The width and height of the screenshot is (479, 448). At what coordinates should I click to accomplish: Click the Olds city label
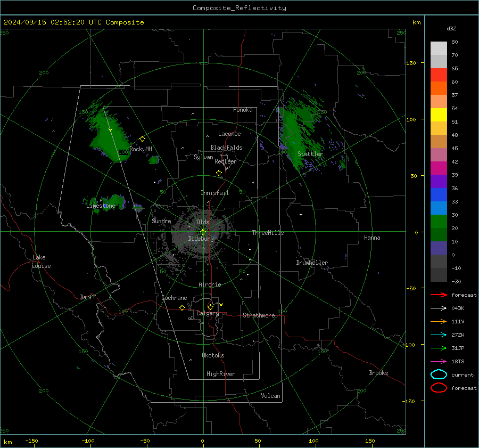point(203,222)
